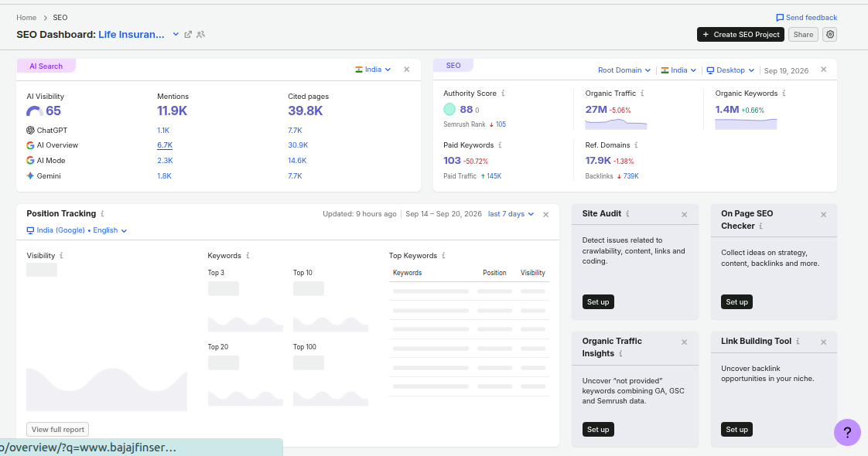The image size is (868, 456).
Task: Click the external link icon beside dashboard title
Action: (x=188, y=34)
